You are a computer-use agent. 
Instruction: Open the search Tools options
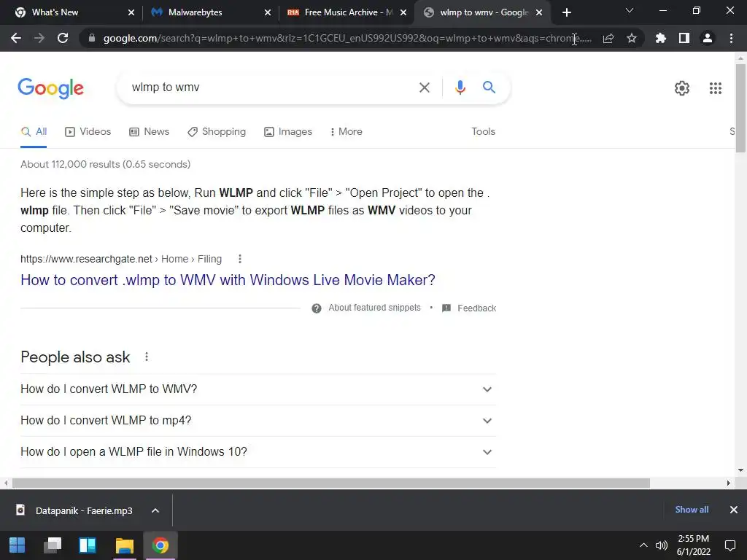pos(483,131)
